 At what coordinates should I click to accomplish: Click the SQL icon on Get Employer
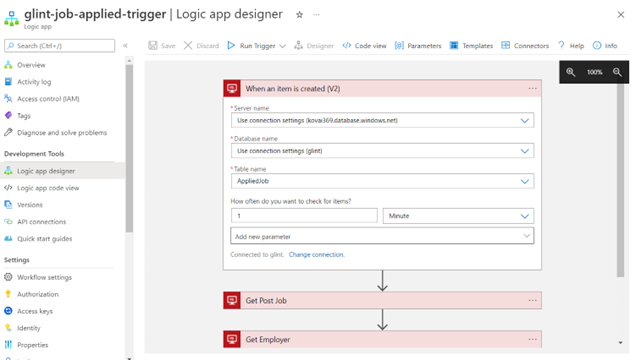pyautogui.click(x=232, y=339)
